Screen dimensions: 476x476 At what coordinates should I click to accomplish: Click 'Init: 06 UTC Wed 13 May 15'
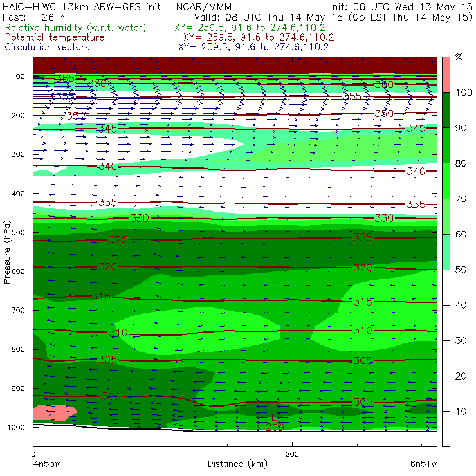401,6
